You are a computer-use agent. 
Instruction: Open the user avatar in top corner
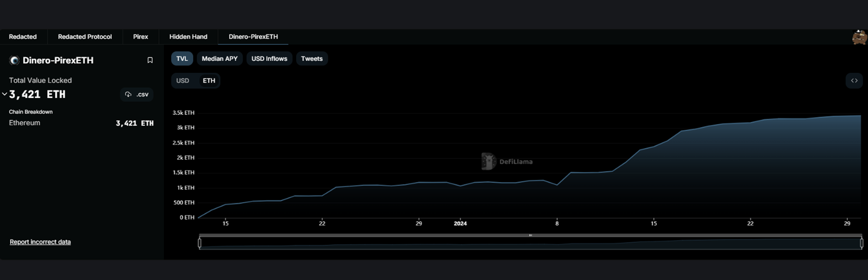click(859, 37)
